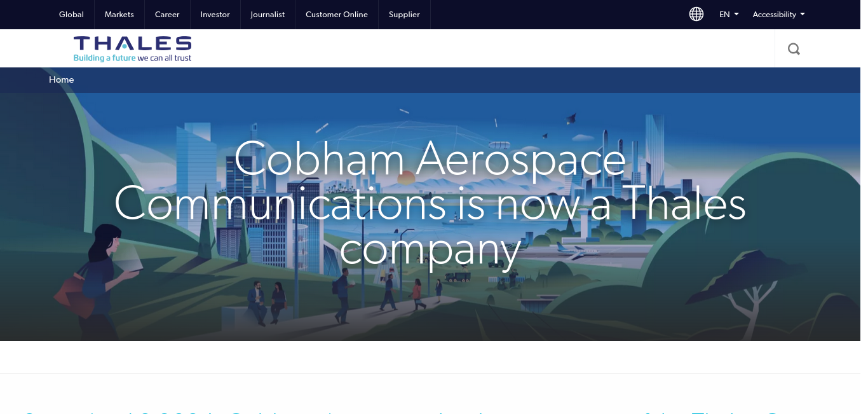The height and width of the screenshot is (414, 868).
Task: Visit Customer Online portal link
Action: [x=337, y=15]
